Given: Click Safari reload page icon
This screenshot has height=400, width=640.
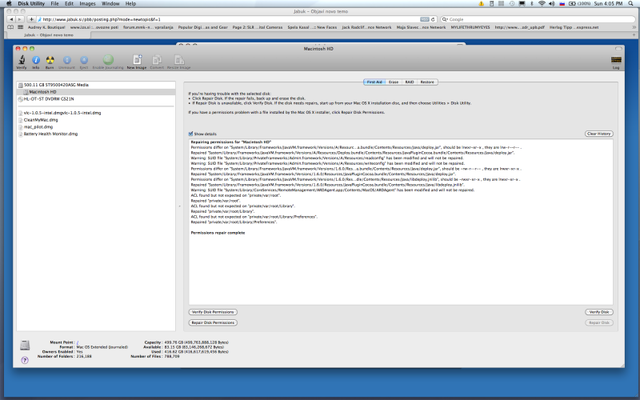Looking at the screenshot, I should (433, 19).
